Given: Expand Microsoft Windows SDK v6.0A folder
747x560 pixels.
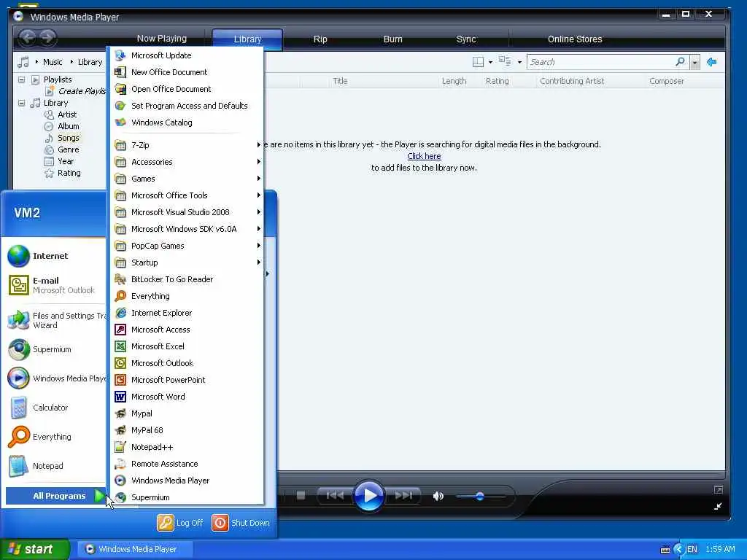Looking at the screenshot, I should click(187, 229).
